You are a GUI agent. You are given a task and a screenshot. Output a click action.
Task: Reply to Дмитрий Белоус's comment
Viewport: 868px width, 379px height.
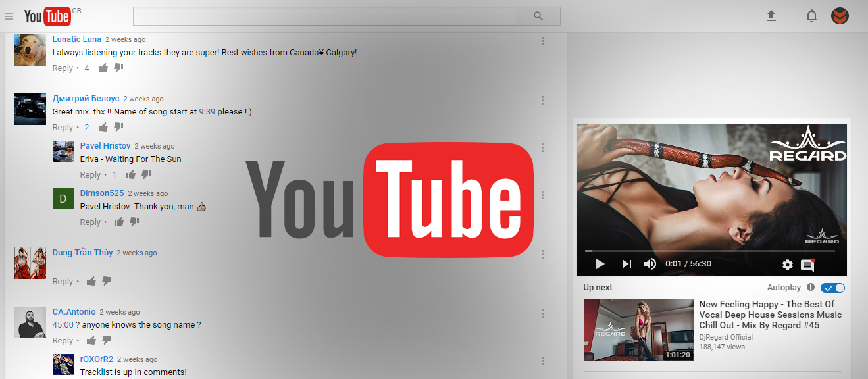pyautogui.click(x=63, y=128)
